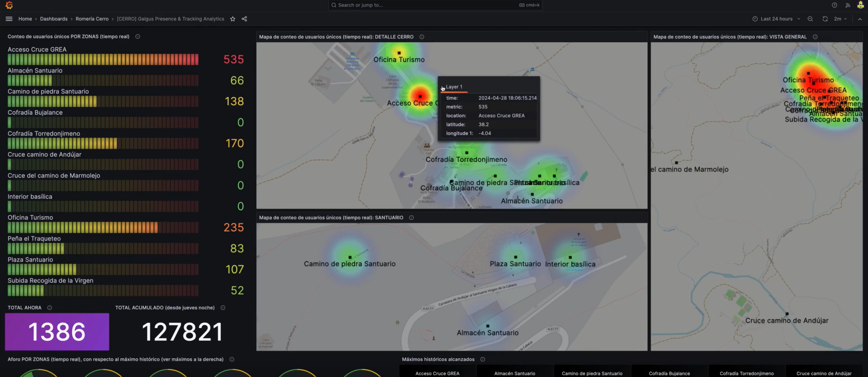Viewport: 868px width, 377px height.
Task: Click Cofradía Bujalance column in Máximos históricos
Action: [669, 372]
